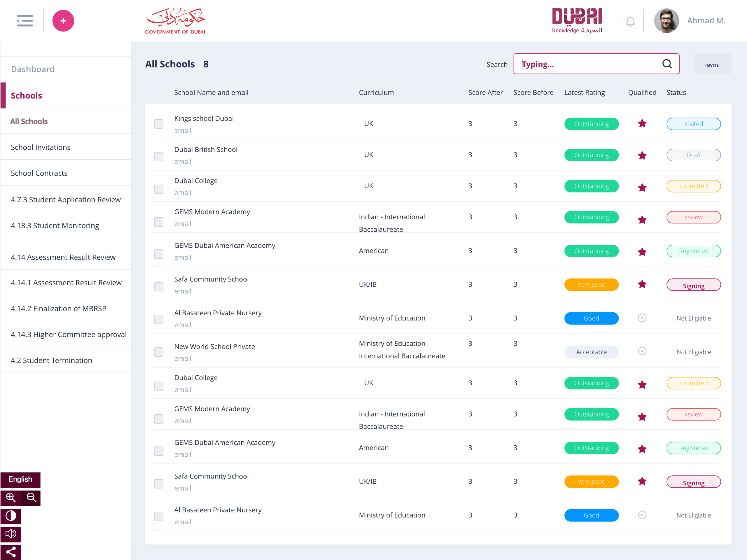Image resolution: width=747 pixels, height=560 pixels.
Task: Tick the New World School Private checkbox
Action: pyautogui.click(x=159, y=352)
